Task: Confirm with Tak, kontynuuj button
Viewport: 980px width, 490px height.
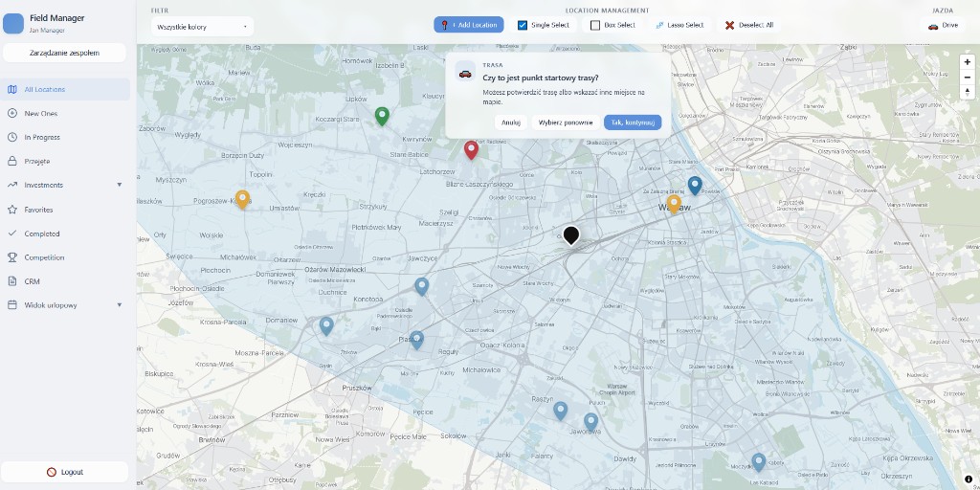Action: point(633,122)
